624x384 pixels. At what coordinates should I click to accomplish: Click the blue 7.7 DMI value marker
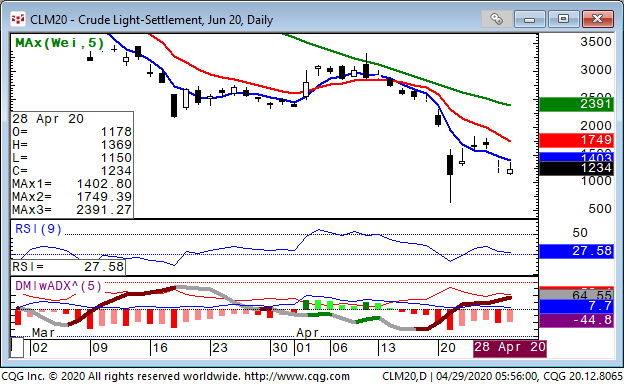pyautogui.click(x=576, y=306)
